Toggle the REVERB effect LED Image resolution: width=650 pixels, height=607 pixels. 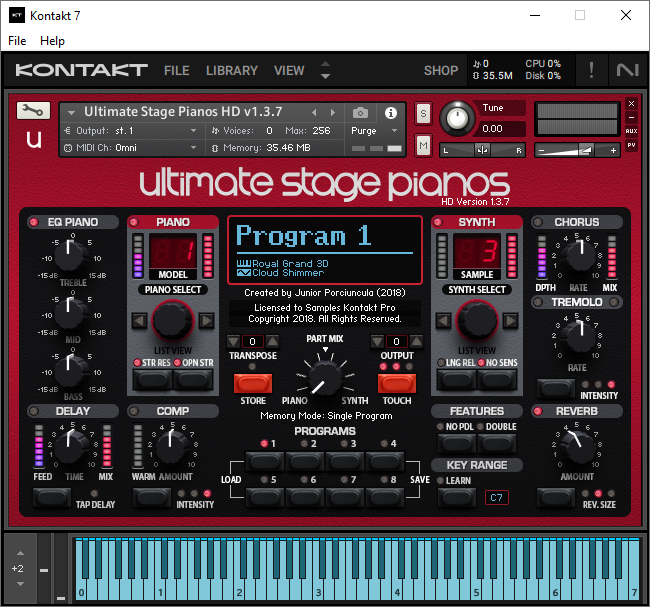(538, 411)
